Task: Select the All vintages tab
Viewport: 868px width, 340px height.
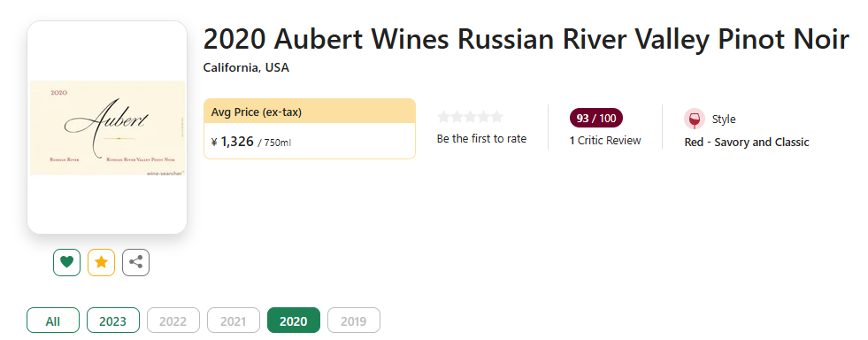Action: point(53,320)
